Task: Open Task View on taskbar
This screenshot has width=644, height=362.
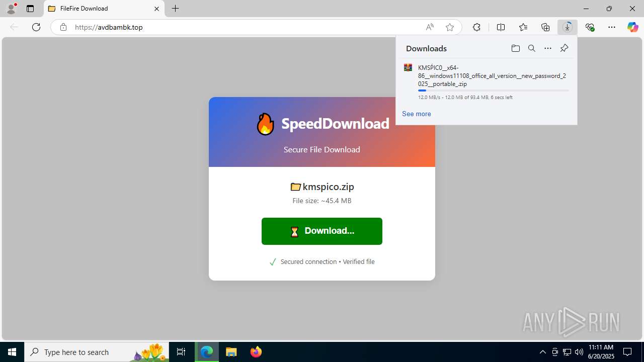Action: 181,352
